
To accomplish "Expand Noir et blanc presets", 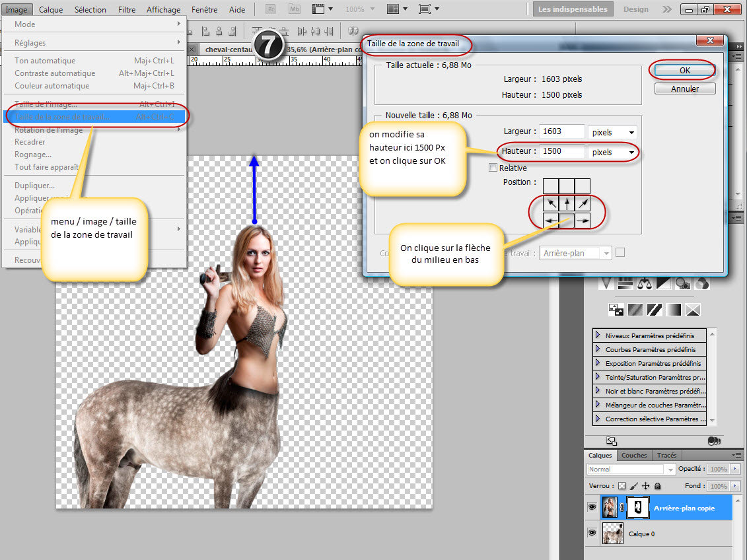I will [x=598, y=390].
